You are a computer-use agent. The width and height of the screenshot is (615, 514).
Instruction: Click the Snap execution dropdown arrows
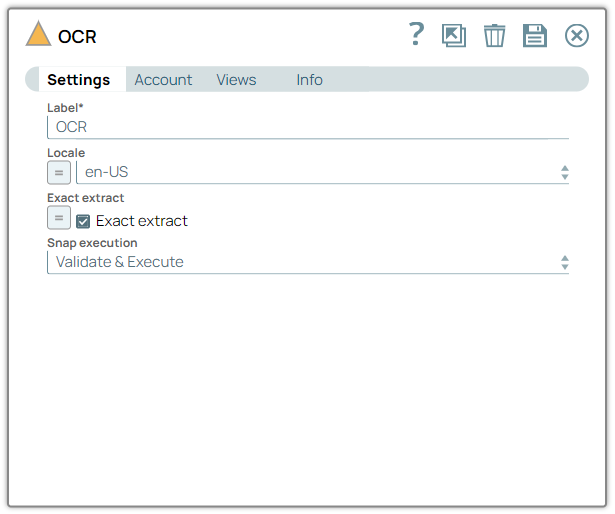tap(564, 262)
